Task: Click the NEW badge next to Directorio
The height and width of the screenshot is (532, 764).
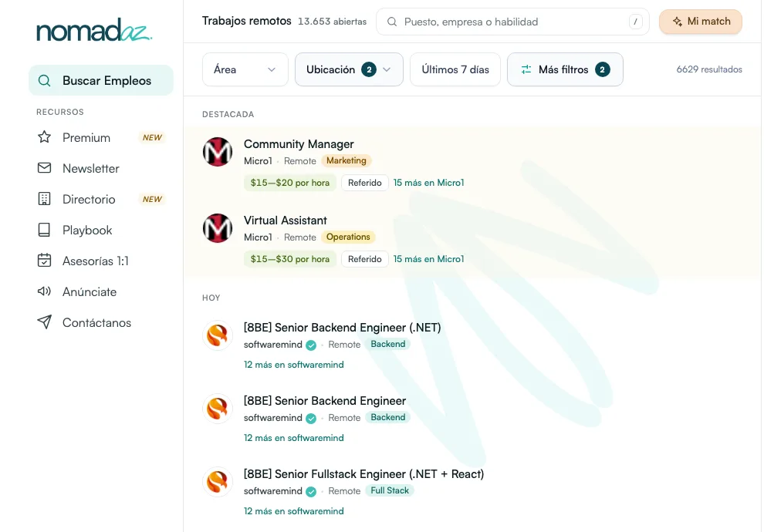Action: point(152,199)
